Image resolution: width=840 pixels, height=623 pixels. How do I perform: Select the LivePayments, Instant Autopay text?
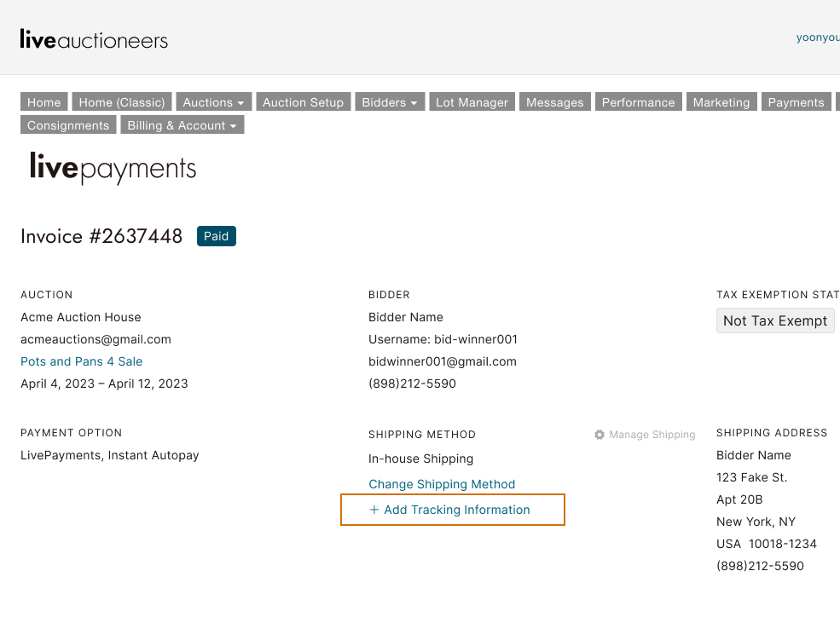(x=110, y=455)
